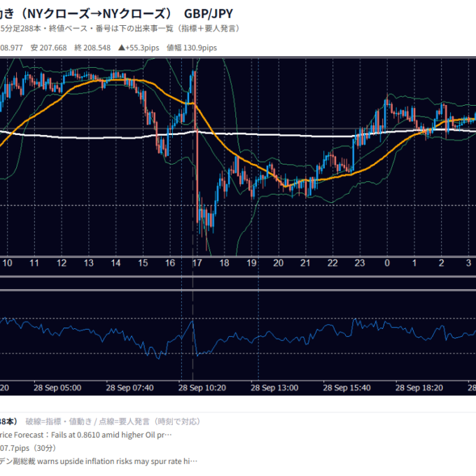The image size is (476, 476).
Task: Click hour label 12 on the chart axis
Action: (x=62, y=263)
